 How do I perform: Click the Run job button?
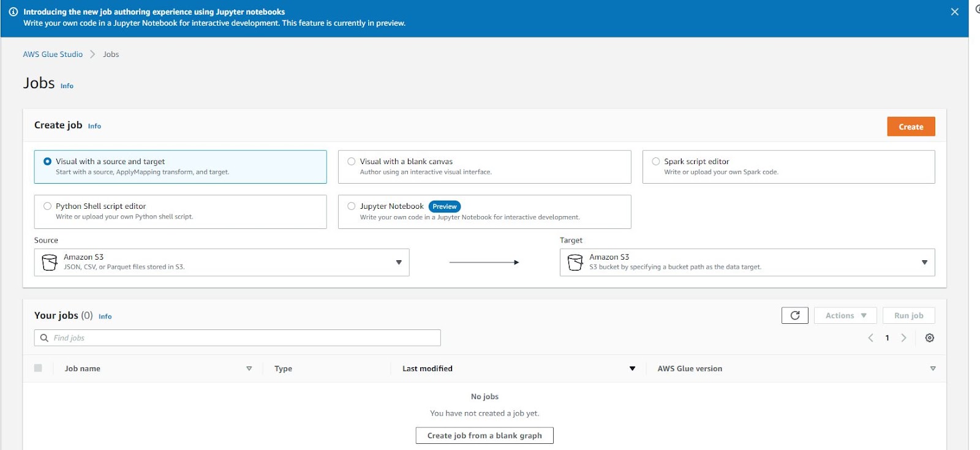909,315
